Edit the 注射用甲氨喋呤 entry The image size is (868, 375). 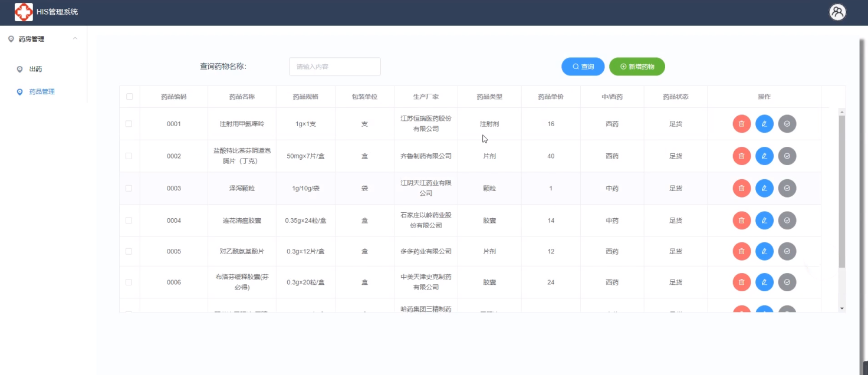click(764, 124)
